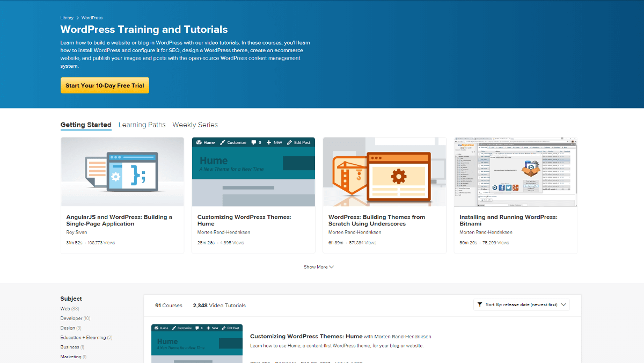The height and width of the screenshot is (363, 644).
Task: Open the Installing and Running WordPress: Bitnami thumbnail
Action: [516, 172]
